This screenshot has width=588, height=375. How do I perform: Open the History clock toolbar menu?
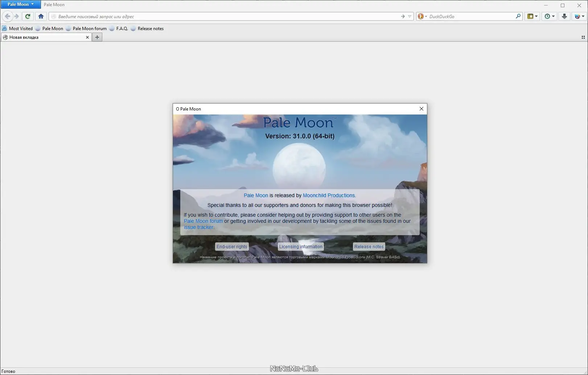pyautogui.click(x=550, y=16)
